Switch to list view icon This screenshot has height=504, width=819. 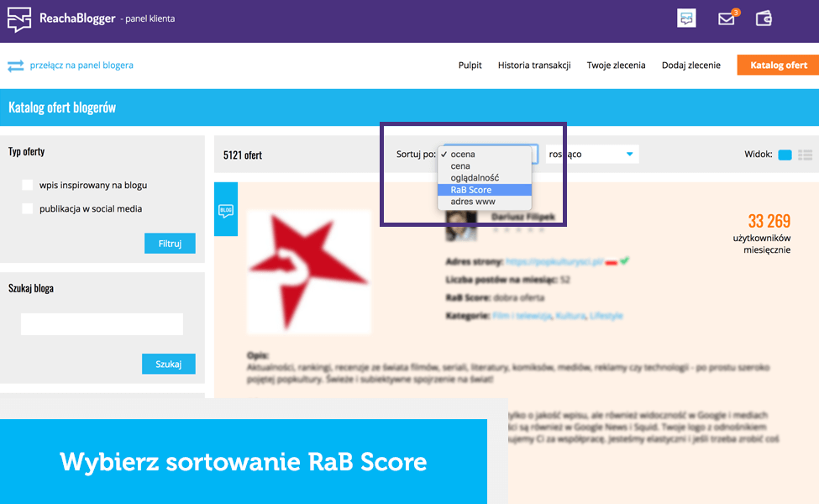(805, 155)
